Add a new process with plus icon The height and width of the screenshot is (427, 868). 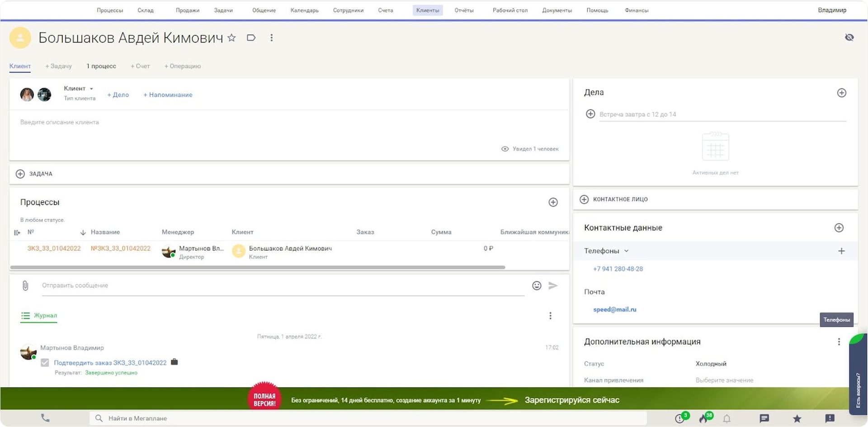click(x=553, y=202)
